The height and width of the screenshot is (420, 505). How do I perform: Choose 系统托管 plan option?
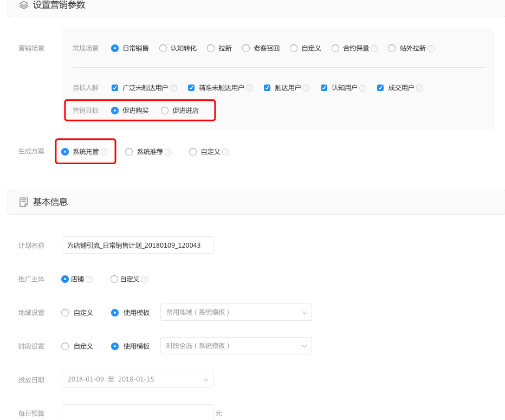[65, 152]
